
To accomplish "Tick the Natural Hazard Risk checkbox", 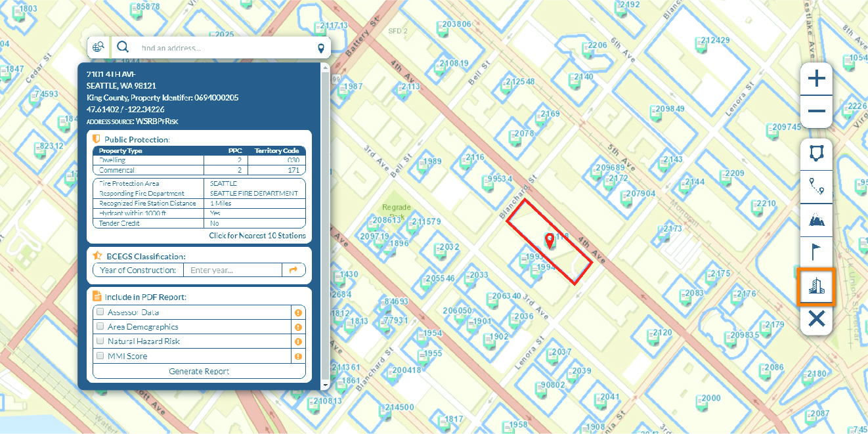I will (100, 341).
